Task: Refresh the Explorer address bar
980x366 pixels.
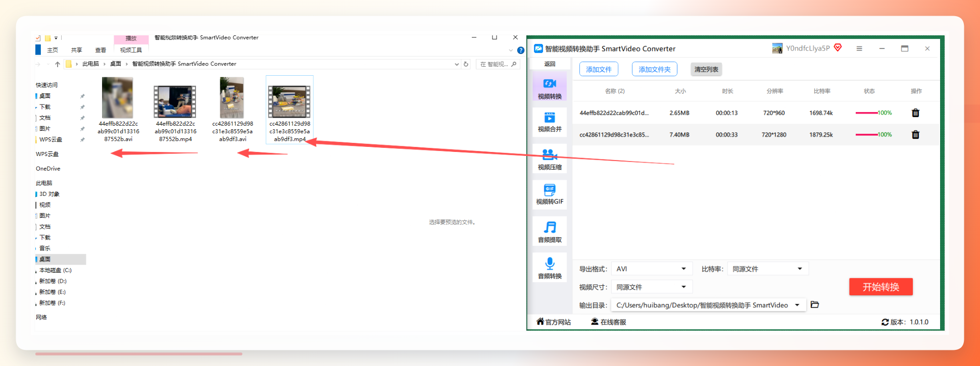Action: coord(466,64)
